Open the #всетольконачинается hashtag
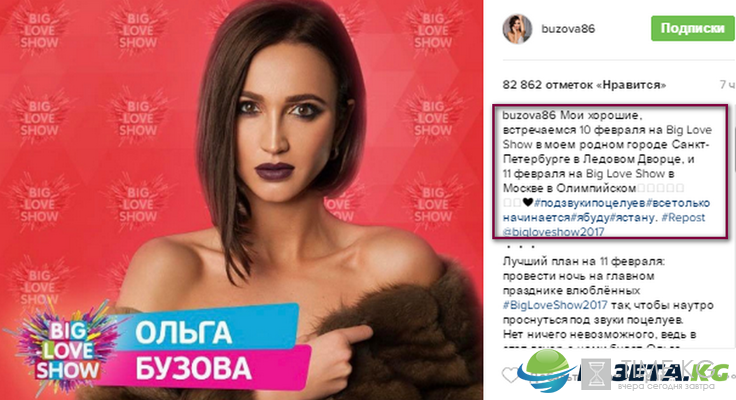736x400 pixels. [606, 210]
